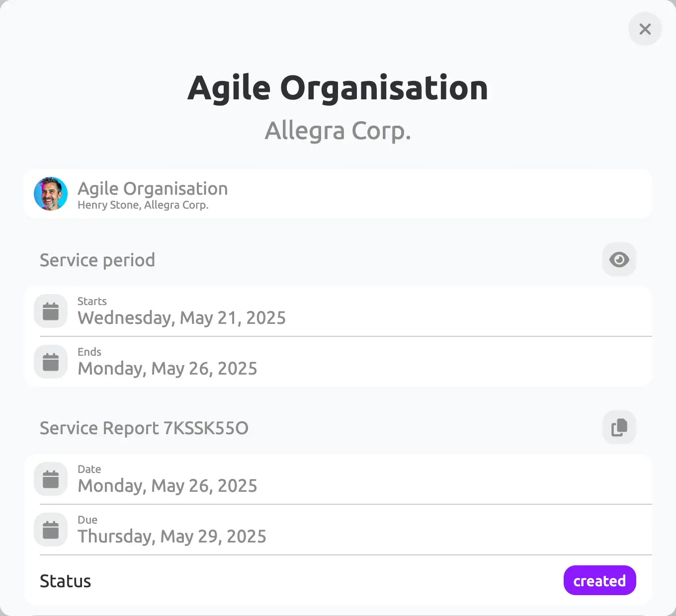Click the Agile Organisation main title

pos(338,88)
